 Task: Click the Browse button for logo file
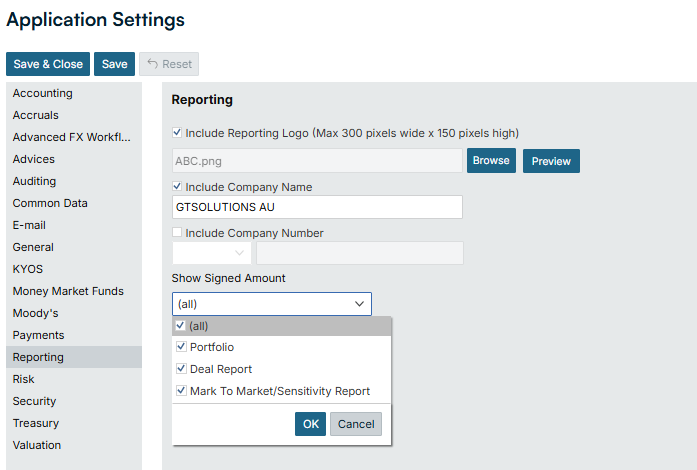[x=491, y=161]
